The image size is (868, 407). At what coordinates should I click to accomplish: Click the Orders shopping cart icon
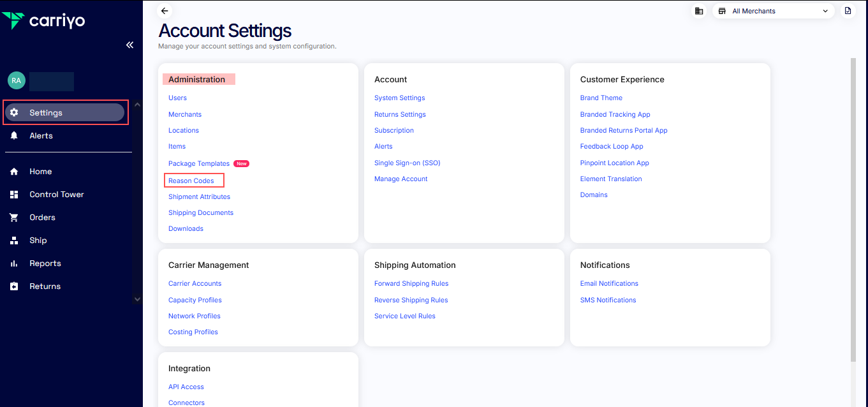14,218
